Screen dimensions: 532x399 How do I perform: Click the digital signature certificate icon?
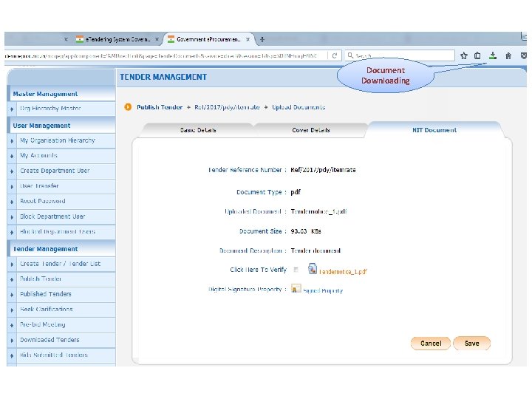296,288
